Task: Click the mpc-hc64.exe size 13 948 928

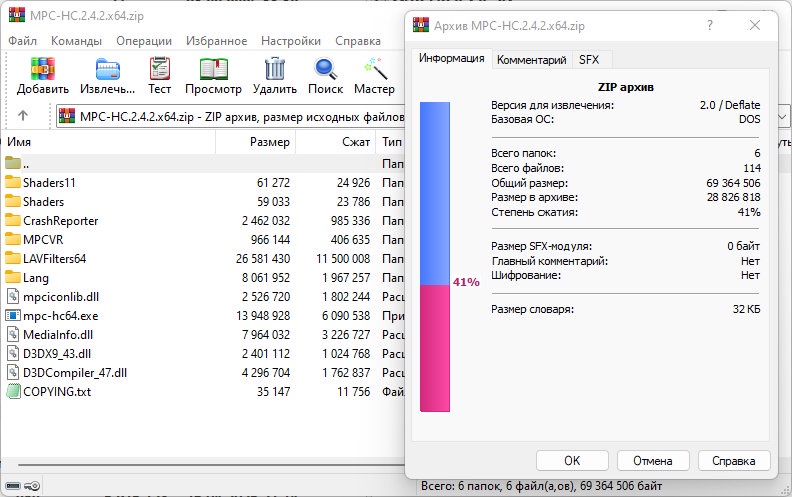Action: (263, 316)
